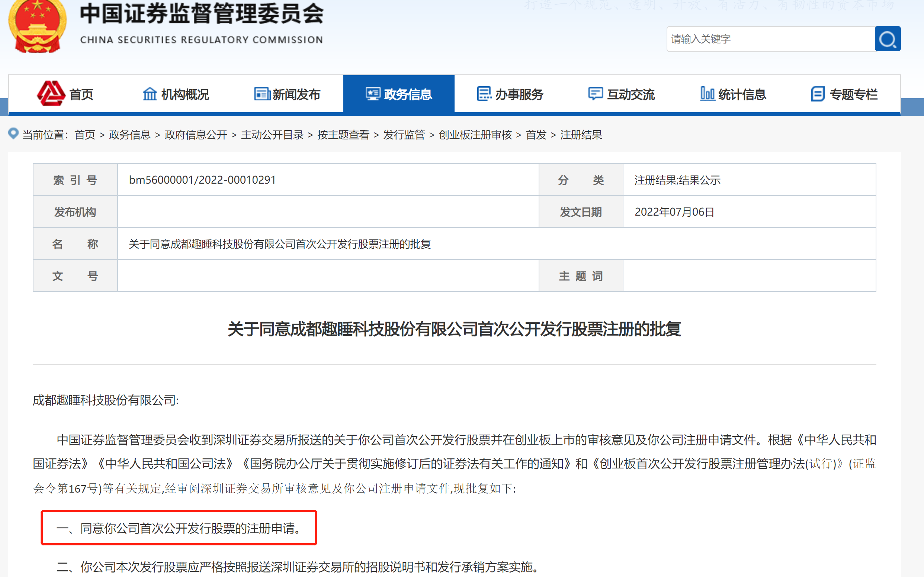Click the 发文日期 label cell
Screen dimensions: 924x577
tap(581, 212)
